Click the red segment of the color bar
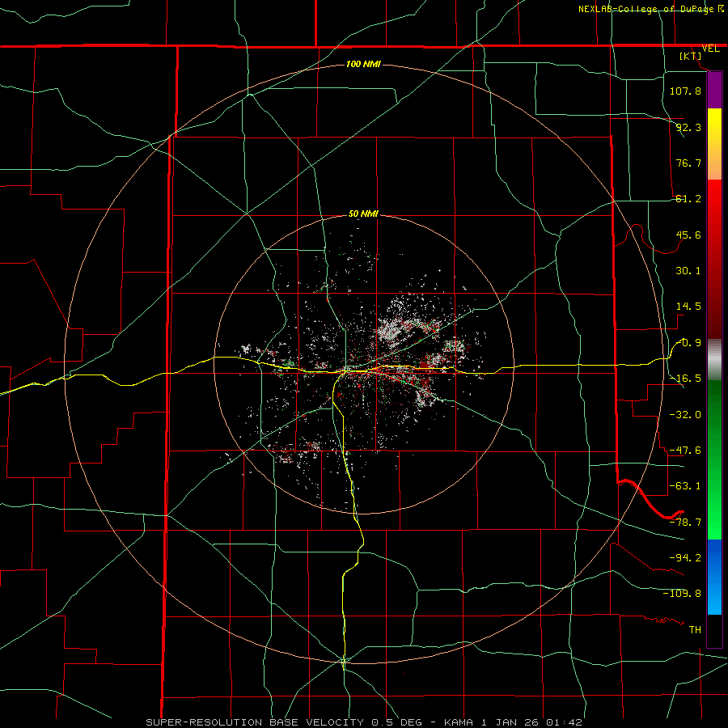 point(714,259)
